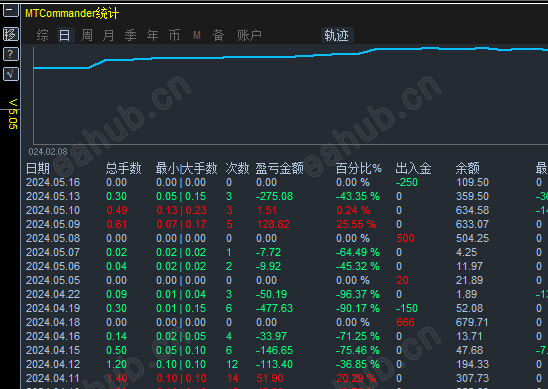Viewport: 548px width, 389px height.
Task: Click the 移 move icon in sidebar
Action: (10, 34)
